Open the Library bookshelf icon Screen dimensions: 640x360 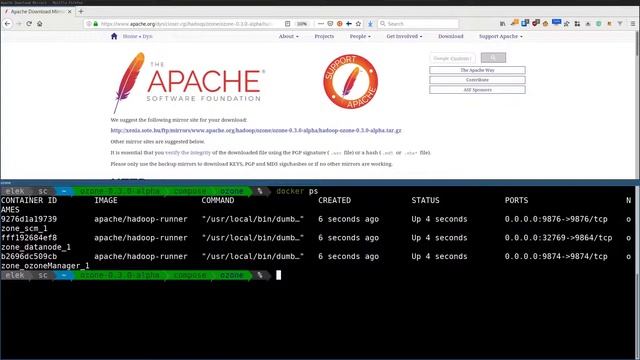coord(502,24)
